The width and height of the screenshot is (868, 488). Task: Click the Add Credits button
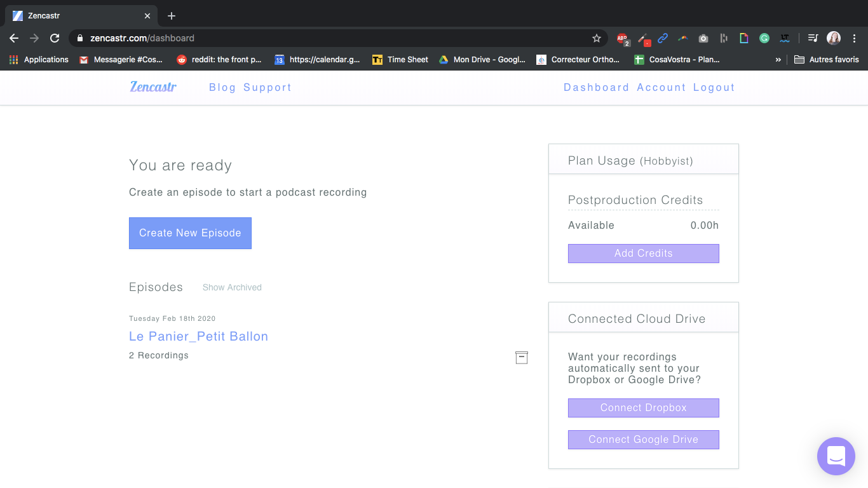tap(644, 254)
